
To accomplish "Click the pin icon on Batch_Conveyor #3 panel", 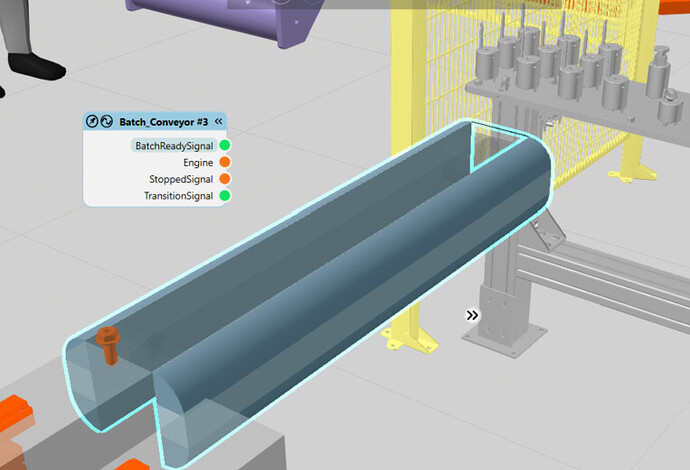I will tap(92, 121).
